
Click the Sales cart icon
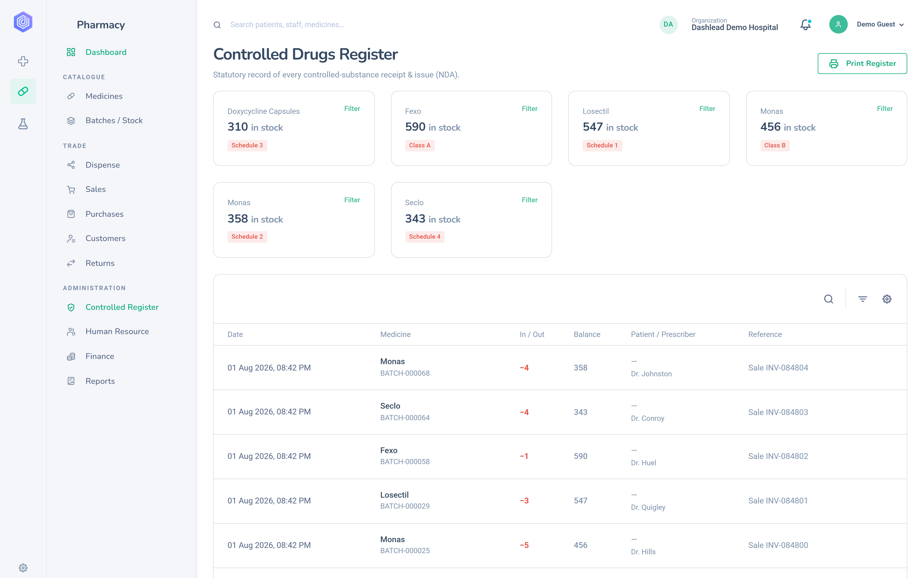click(71, 190)
